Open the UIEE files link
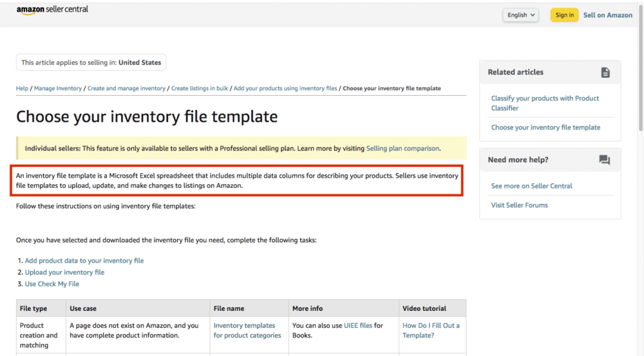The image size is (644, 356). click(x=357, y=326)
